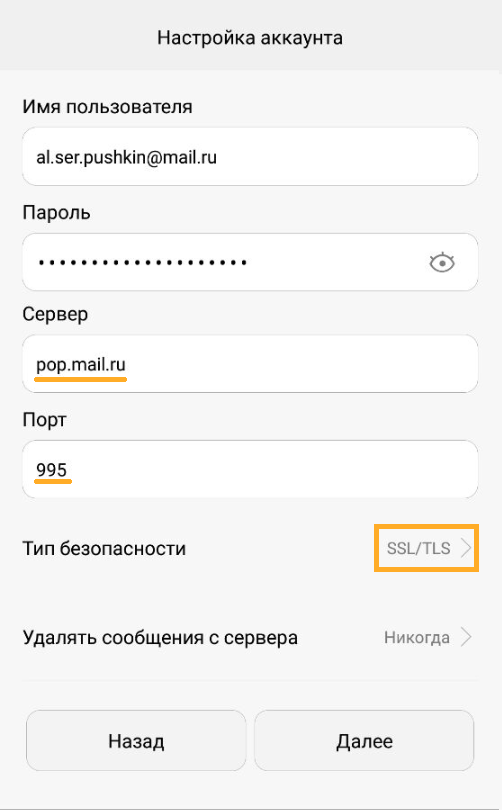Click the Сервер label
Image resolution: width=502 pixels, height=810 pixels.
pos(55,314)
